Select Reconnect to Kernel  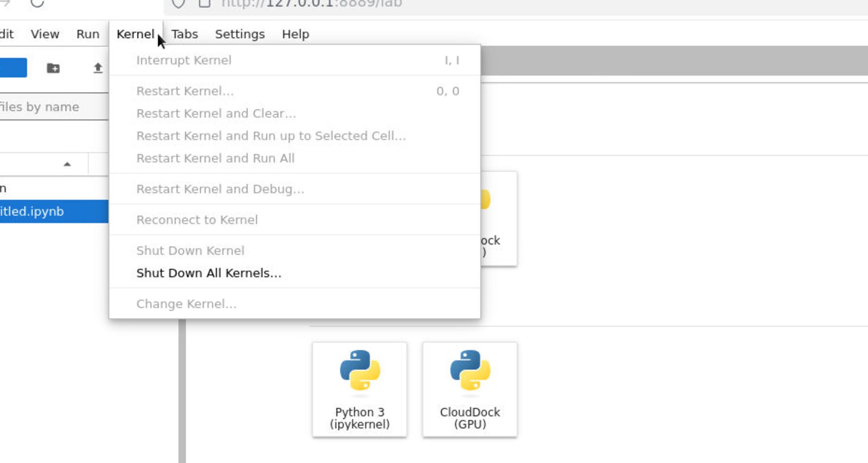coord(197,220)
